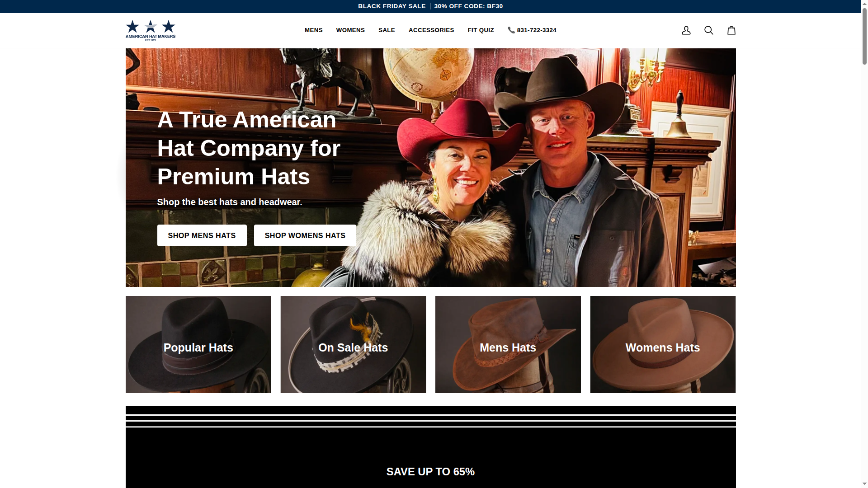Click the SHOP WOMENS HATS button
Viewport: 868px width, 488px height.
click(304, 235)
